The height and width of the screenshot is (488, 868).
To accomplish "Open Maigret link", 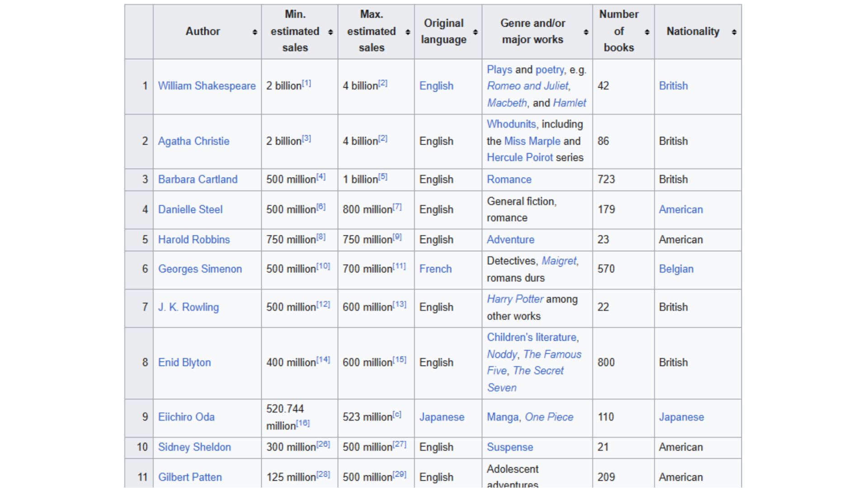I will 559,261.
